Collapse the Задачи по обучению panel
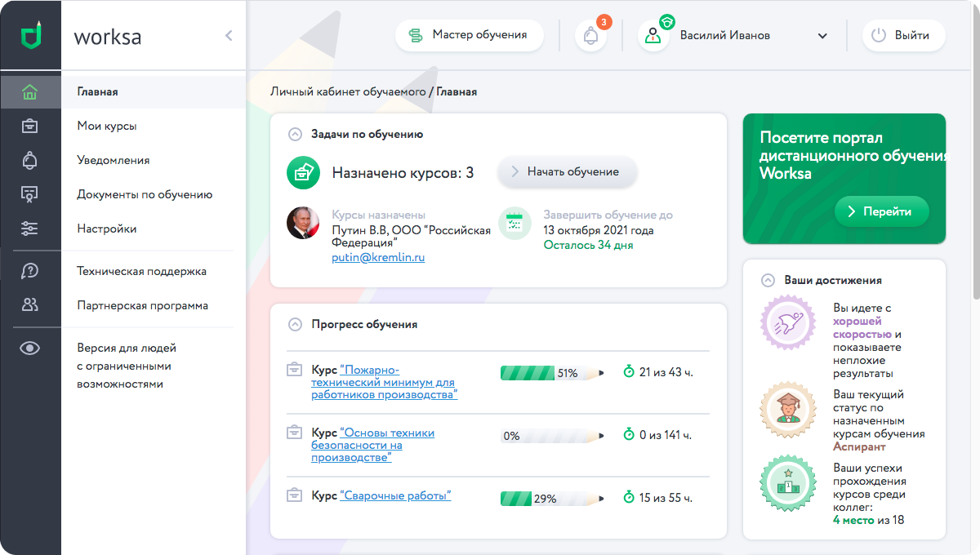Image resolution: width=980 pixels, height=555 pixels. 295,134
